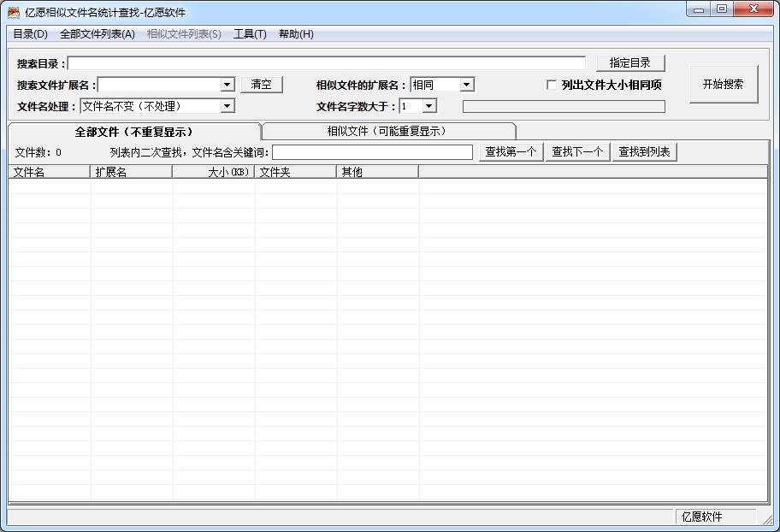Open the 全部文件列表(A) menu
This screenshot has width=780, height=532.
97,34
